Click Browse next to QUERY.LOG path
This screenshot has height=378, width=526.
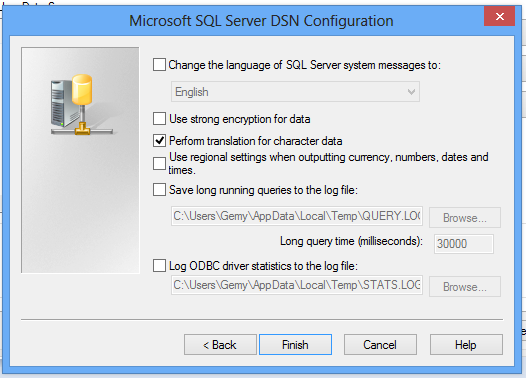pos(465,218)
